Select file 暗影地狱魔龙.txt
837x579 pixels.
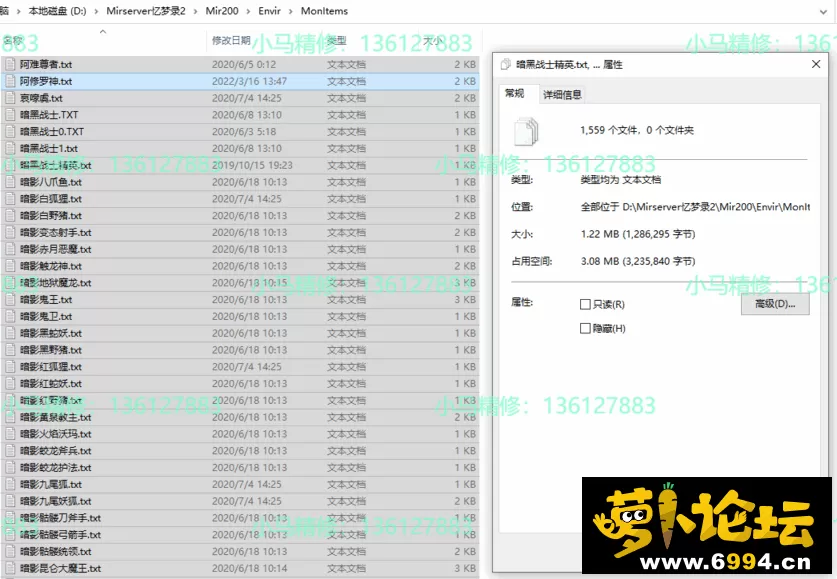pyautogui.click(x=240, y=283)
